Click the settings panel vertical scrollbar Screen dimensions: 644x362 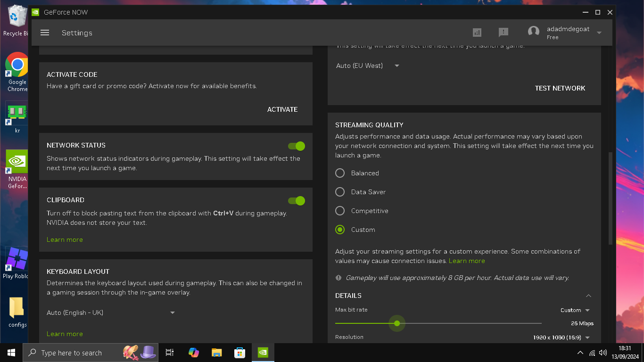pyautogui.click(x=611, y=198)
